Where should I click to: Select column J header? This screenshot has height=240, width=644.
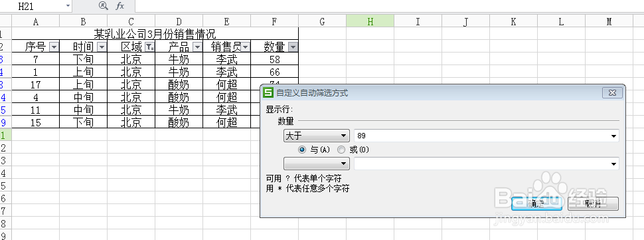466,21
